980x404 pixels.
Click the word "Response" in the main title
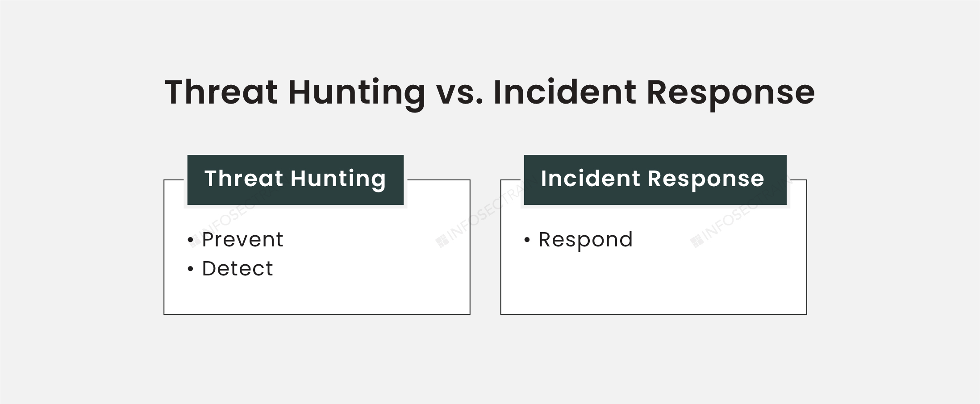[x=730, y=92]
